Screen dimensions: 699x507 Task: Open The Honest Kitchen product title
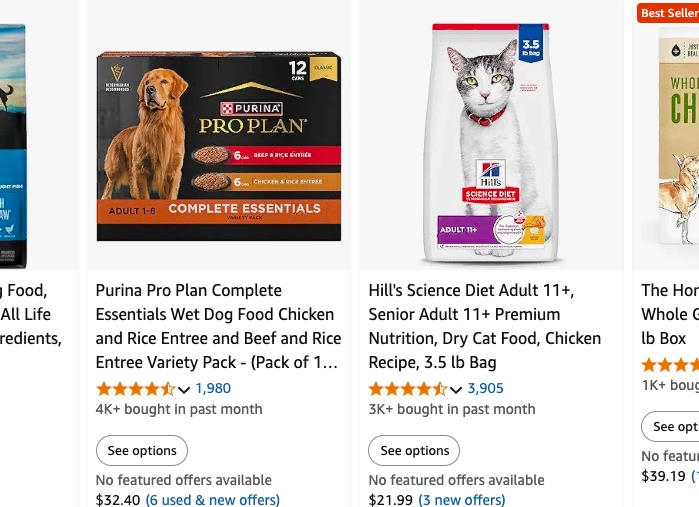tap(670, 314)
